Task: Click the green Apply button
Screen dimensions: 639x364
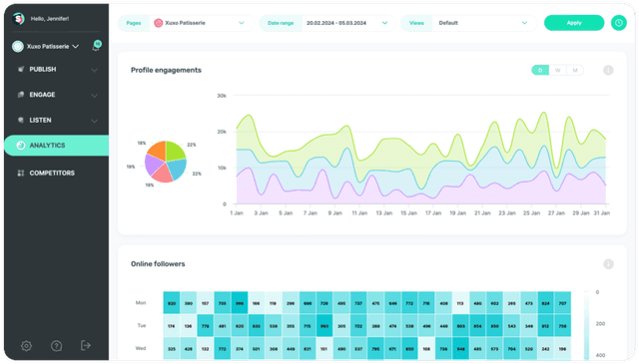Action: [574, 23]
